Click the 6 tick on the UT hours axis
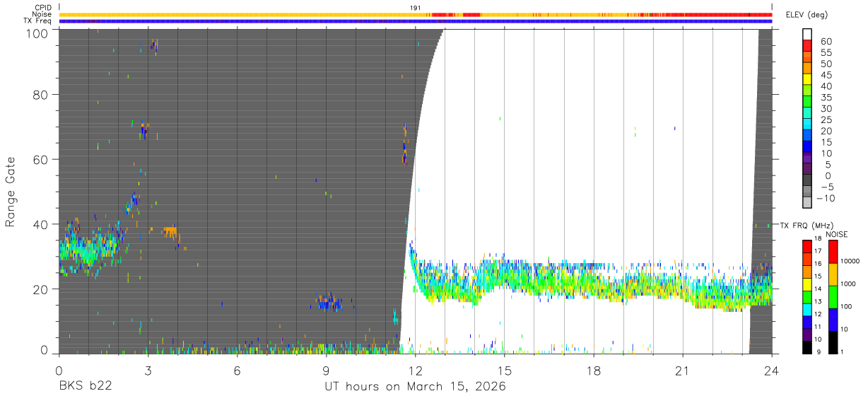 click(x=237, y=370)
